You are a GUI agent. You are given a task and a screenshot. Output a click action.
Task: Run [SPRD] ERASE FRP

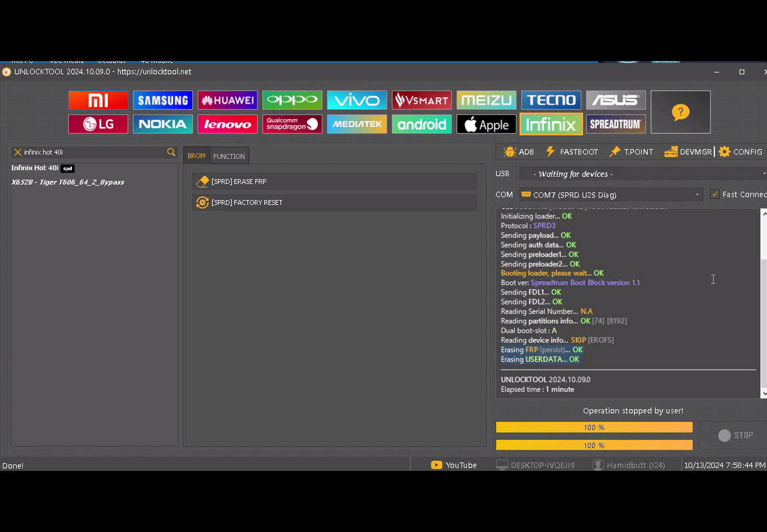coord(335,182)
